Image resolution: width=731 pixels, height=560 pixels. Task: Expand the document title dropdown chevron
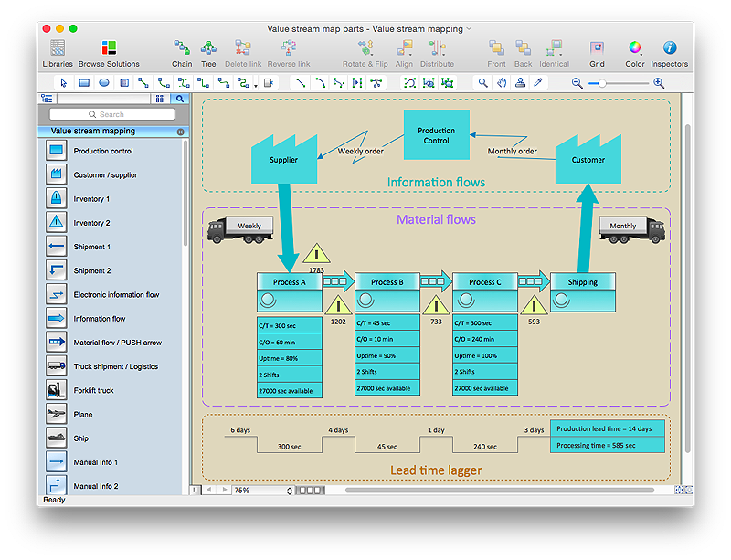(470, 29)
